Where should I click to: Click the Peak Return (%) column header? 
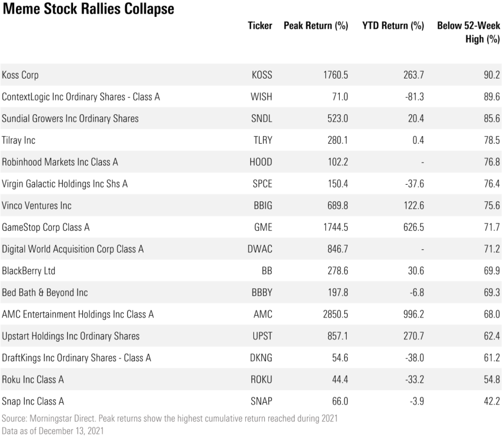click(316, 26)
